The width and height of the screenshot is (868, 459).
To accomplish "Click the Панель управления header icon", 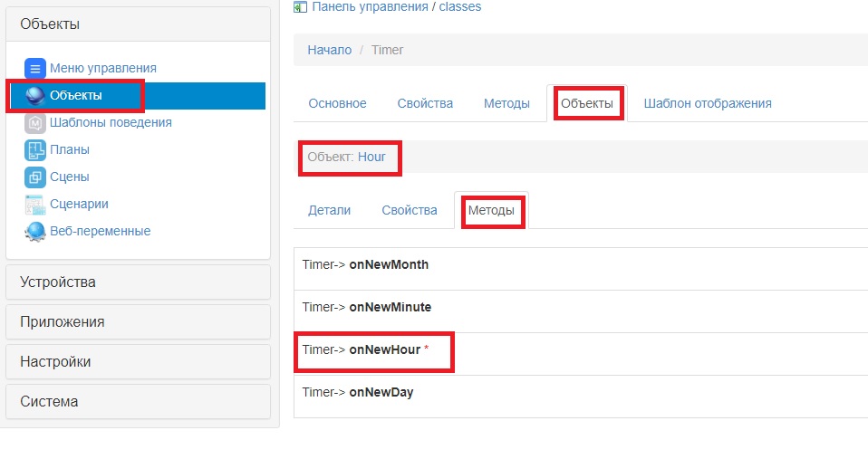I will click(300, 6).
